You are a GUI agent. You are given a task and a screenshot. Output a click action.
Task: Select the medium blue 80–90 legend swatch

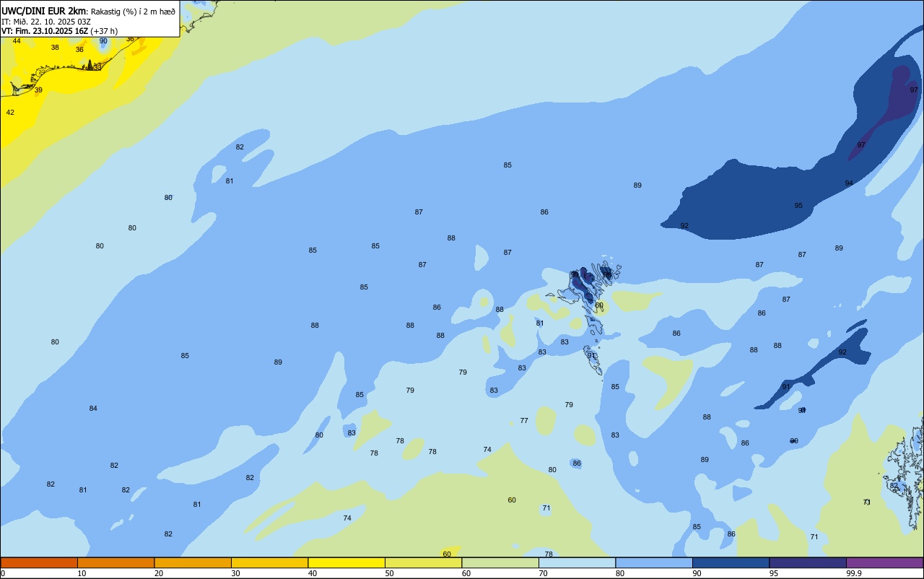pos(654,562)
